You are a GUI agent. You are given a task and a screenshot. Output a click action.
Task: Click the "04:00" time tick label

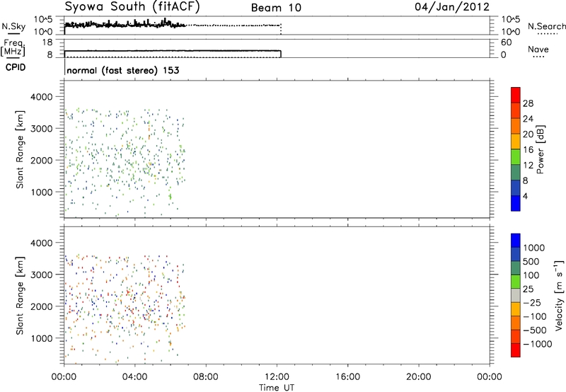pyautogui.click(x=134, y=377)
